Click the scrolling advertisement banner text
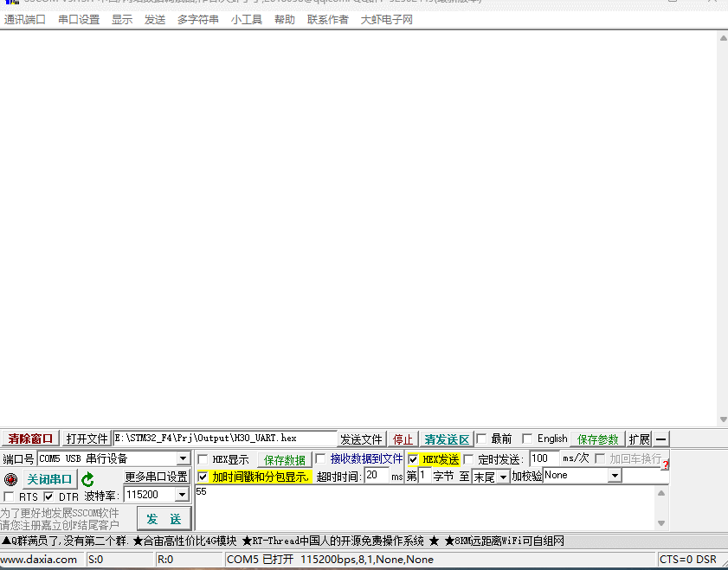This screenshot has width=728, height=570. (x=283, y=541)
